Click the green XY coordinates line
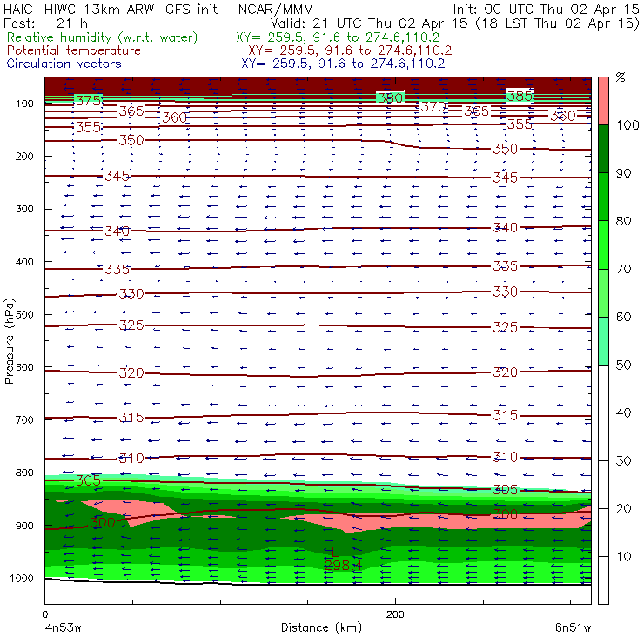This screenshot has height=644, width=644. pos(338,37)
